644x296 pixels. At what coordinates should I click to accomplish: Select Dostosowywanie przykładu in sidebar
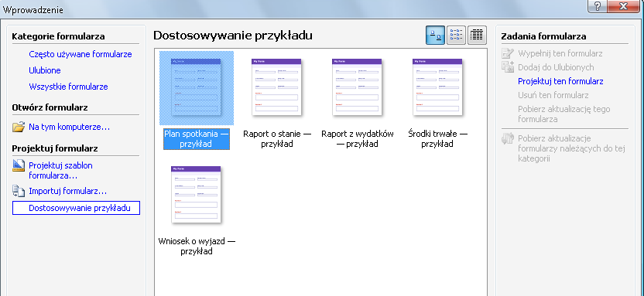click(77, 208)
